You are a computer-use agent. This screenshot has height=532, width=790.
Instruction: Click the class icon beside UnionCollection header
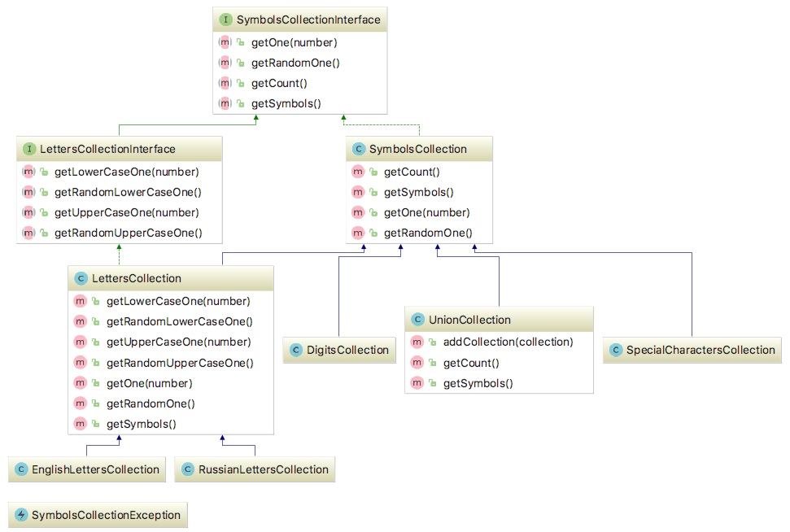coord(417,320)
